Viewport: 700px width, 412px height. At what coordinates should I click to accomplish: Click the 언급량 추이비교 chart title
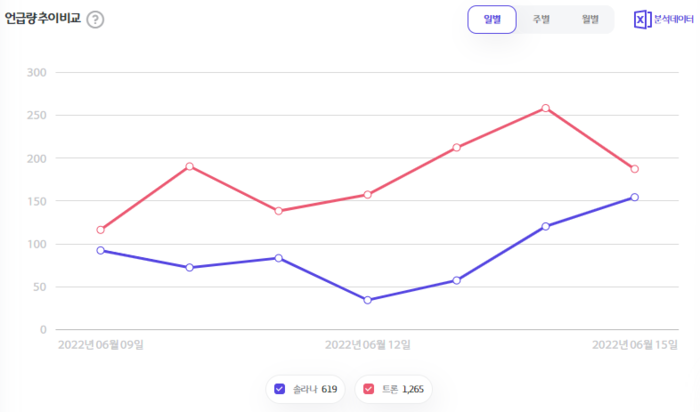(x=41, y=20)
